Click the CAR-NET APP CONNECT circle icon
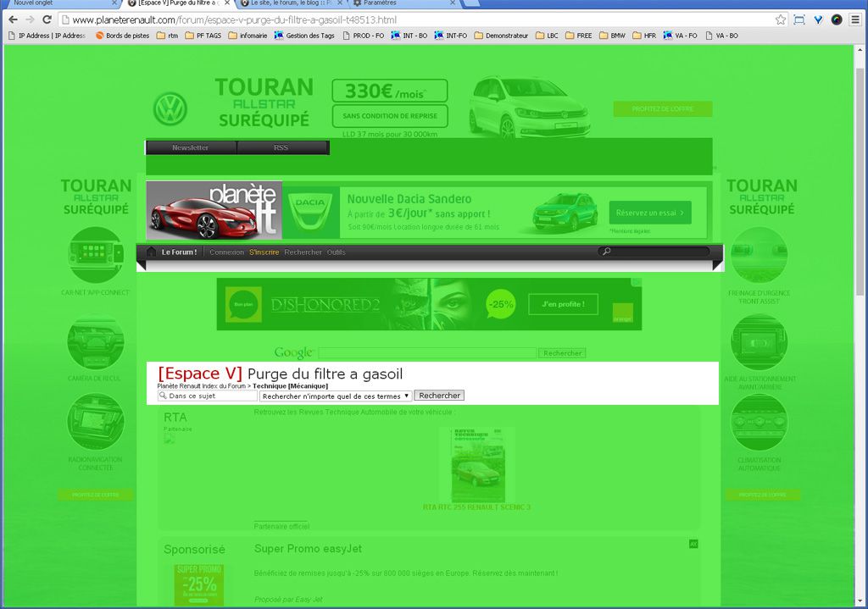 [x=96, y=255]
